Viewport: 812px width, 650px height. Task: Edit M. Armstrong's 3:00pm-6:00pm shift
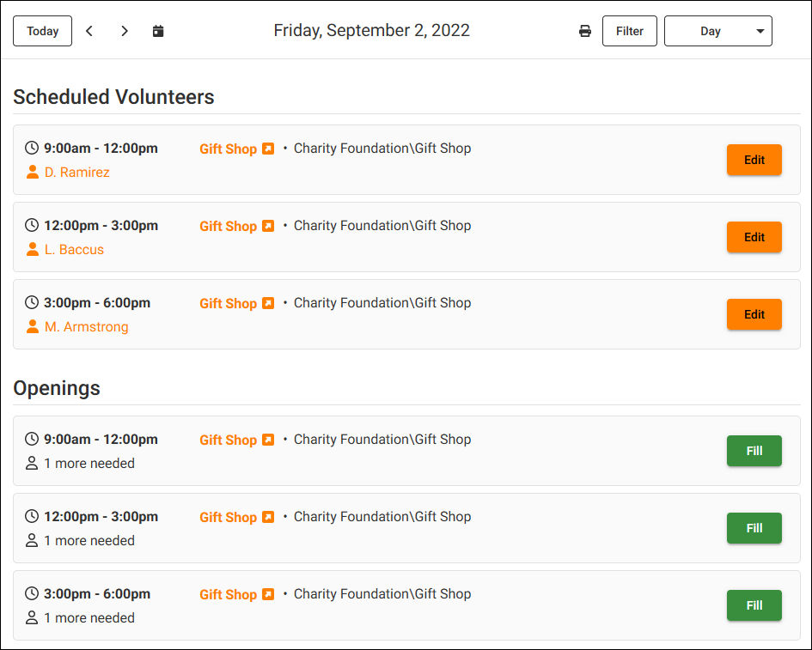click(x=754, y=314)
